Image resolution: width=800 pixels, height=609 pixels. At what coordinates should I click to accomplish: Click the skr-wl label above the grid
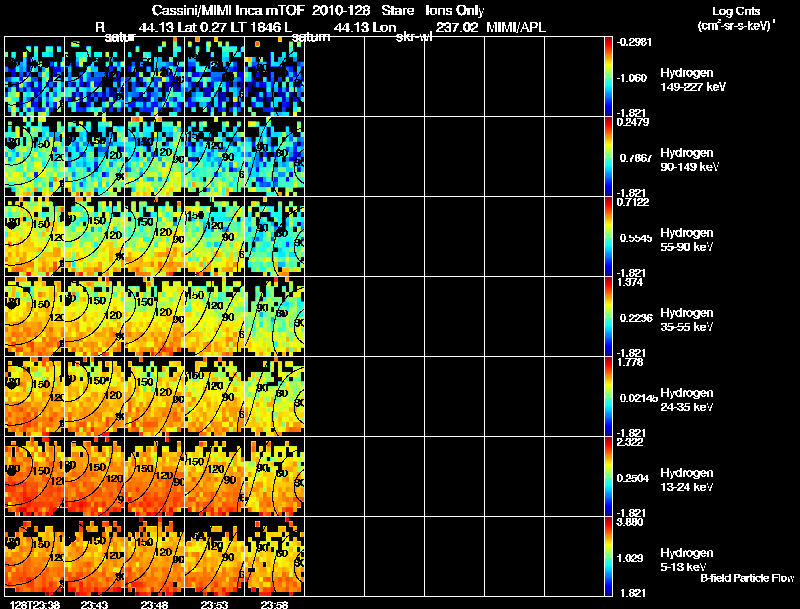(x=414, y=37)
